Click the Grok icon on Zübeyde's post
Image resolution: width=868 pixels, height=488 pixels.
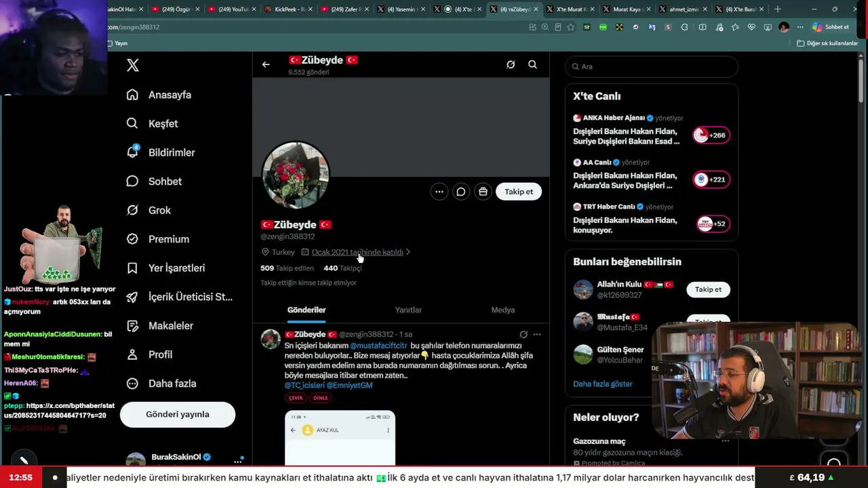coord(524,334)
